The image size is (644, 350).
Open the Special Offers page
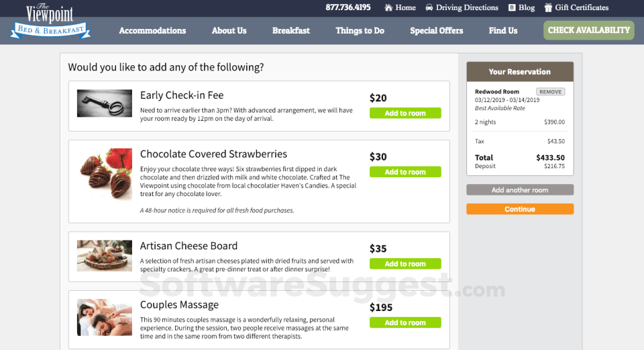pyautogui.click(x=437, y=30)
